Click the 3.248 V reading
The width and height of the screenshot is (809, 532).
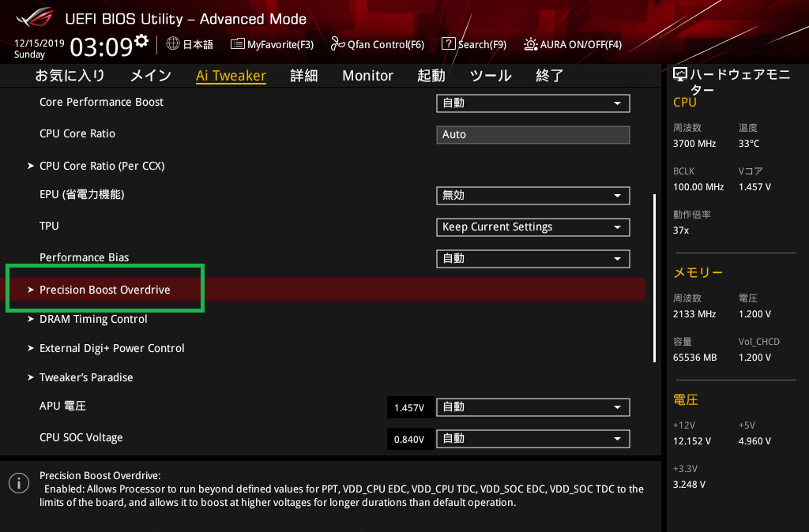click(x=689, y=485)
